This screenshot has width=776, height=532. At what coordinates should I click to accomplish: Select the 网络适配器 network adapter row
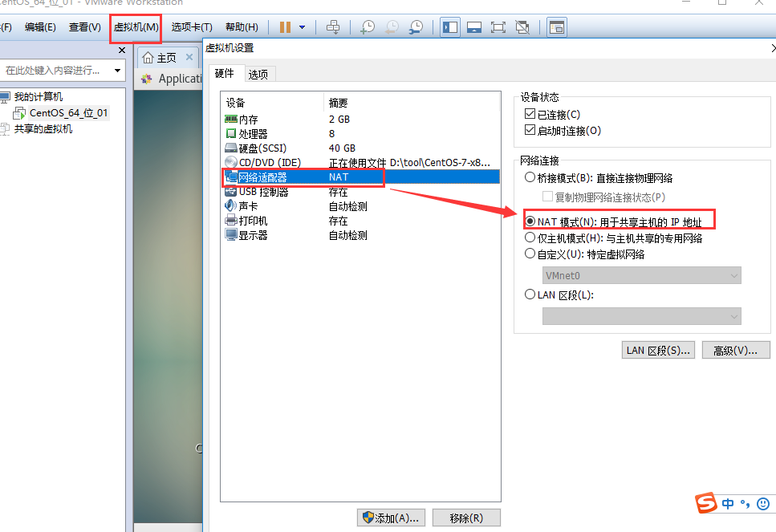click(x=360, y=177)
